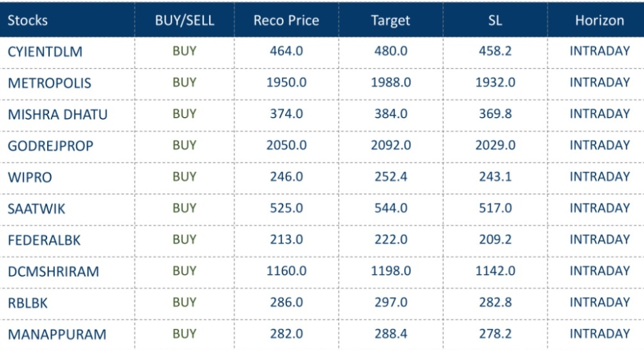This screenshot has width=644, height=350.
Task: Select the BUY/SELL column header
Action: 184,20
